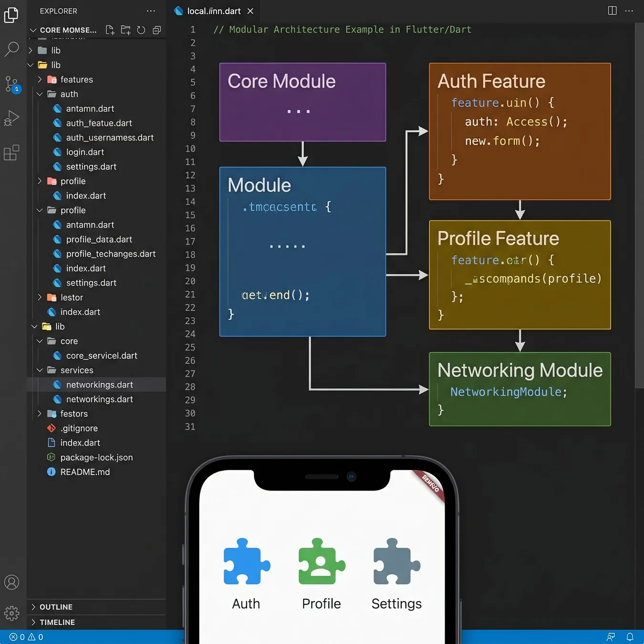
Task: Open login.dart file
Action: [96, 152]
